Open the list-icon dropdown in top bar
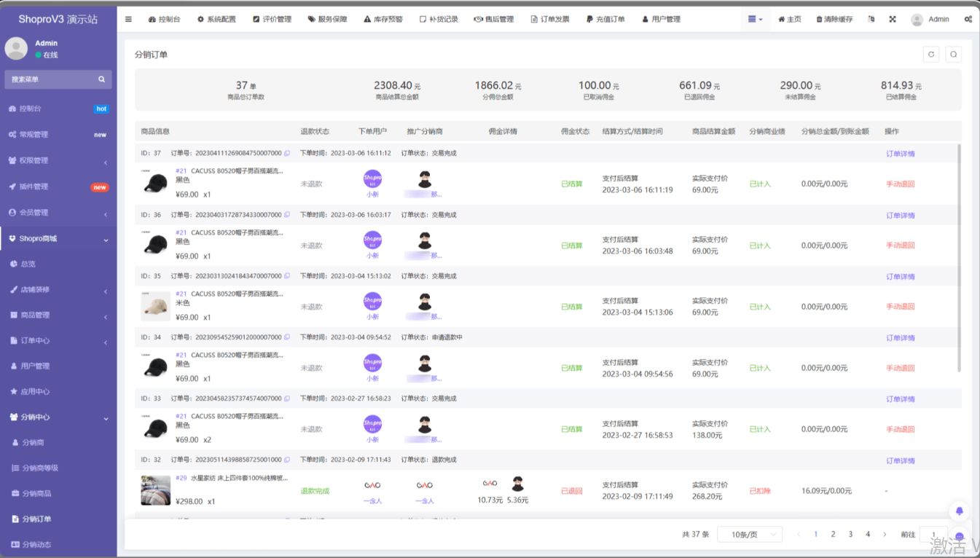Image resolution: width=980 pixels, height=558 pixels. click(755, 19)
